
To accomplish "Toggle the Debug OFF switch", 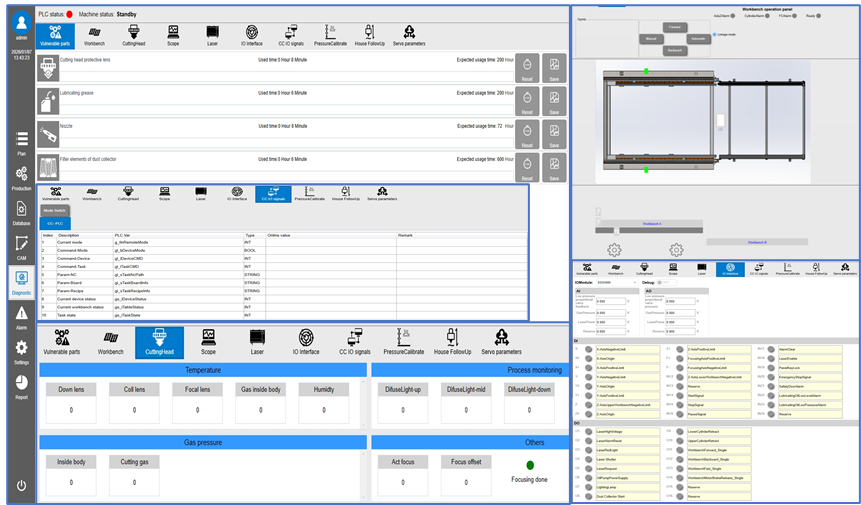I will click(x=666, y=283).
